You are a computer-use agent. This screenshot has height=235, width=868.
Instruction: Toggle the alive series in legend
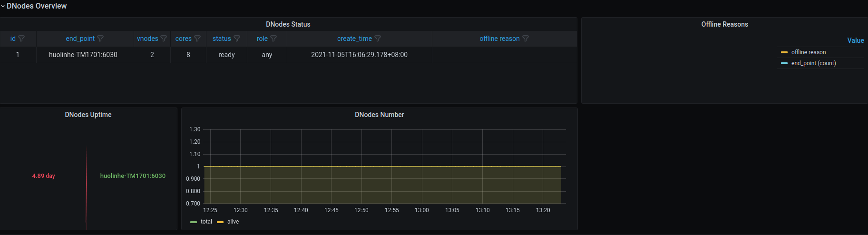[233, 222]
